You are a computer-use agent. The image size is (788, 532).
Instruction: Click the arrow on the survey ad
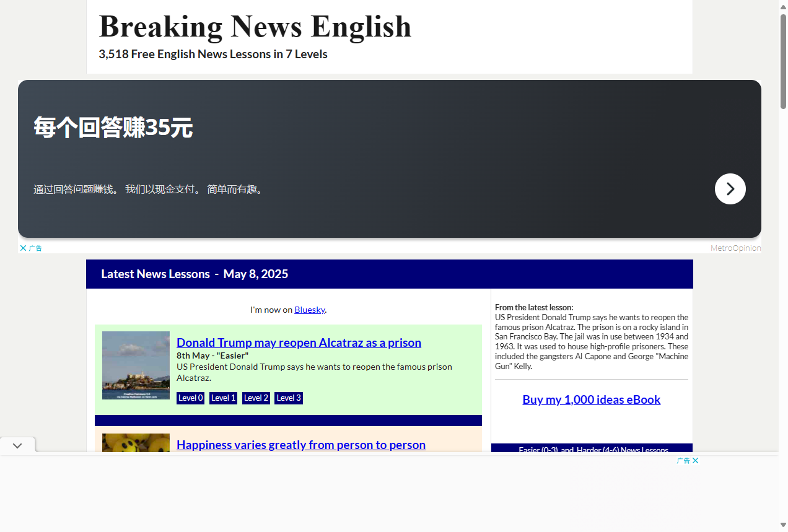(x=730, y=189)
